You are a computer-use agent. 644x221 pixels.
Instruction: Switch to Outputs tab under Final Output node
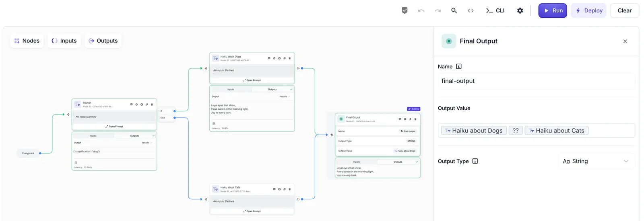[x=398, y=162]
